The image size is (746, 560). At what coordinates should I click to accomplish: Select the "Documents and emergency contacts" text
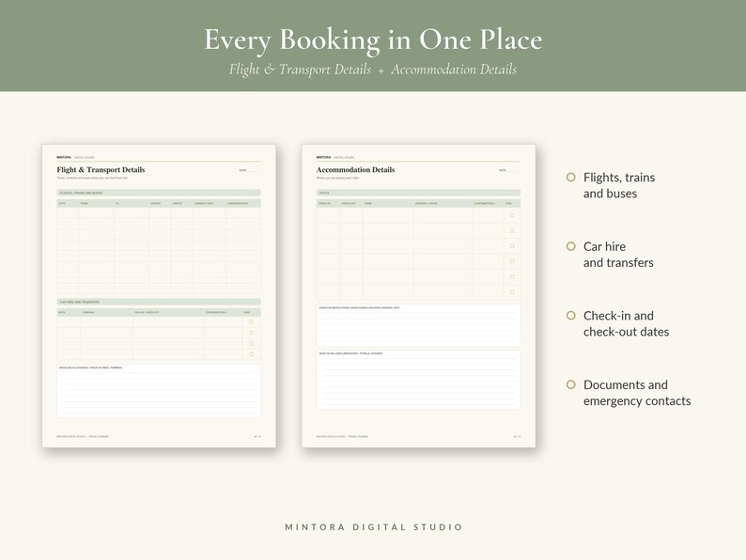pos(637,393)
